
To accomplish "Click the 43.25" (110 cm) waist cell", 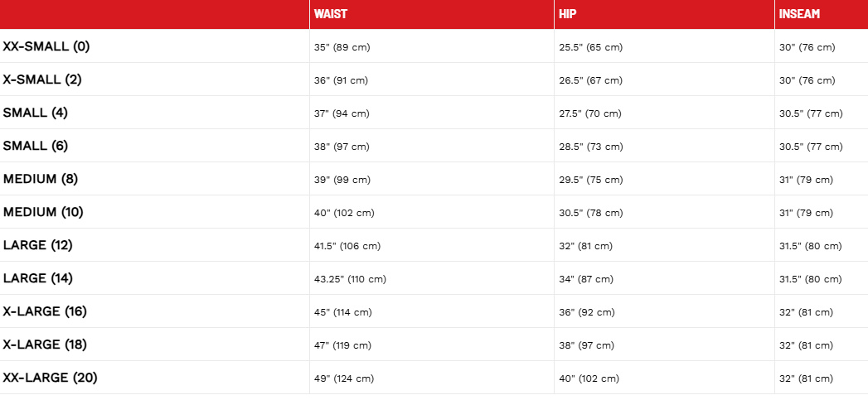I will (x=350, y=279).
